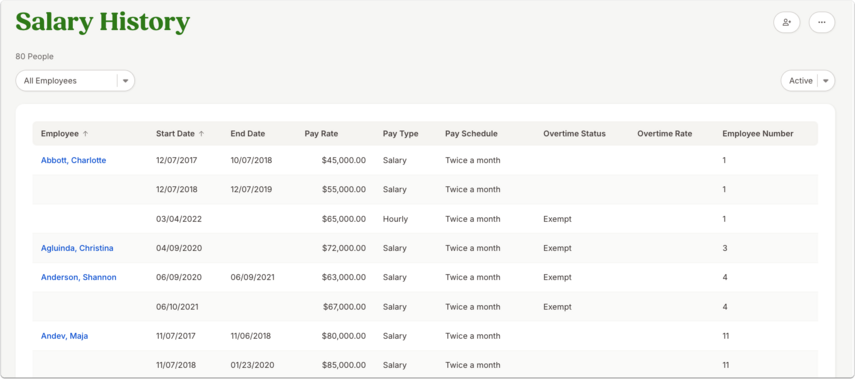Open the Active status dropdown
855x379 pixels.
[808, 81]
